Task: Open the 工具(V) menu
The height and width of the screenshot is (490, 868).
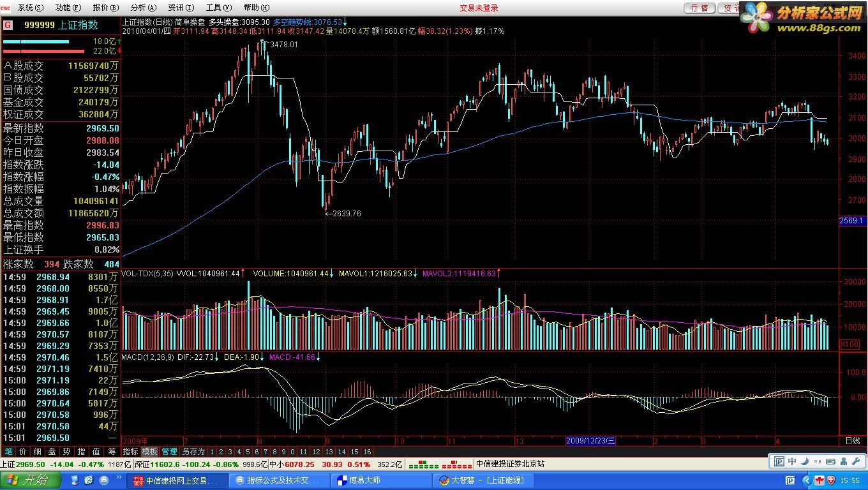Action: point(218,8)
